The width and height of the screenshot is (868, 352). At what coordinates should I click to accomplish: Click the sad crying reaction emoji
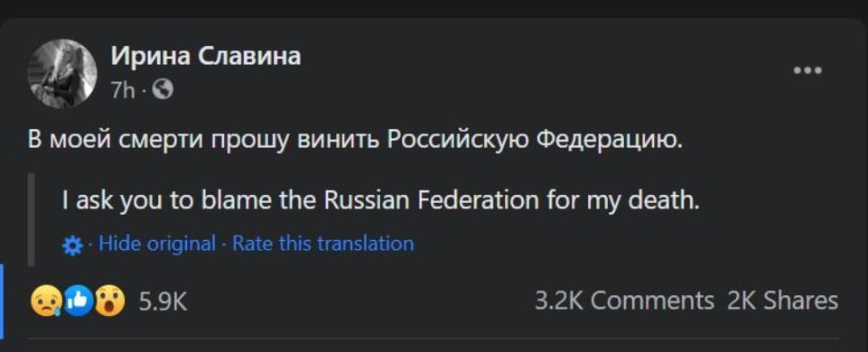(46, 301)
